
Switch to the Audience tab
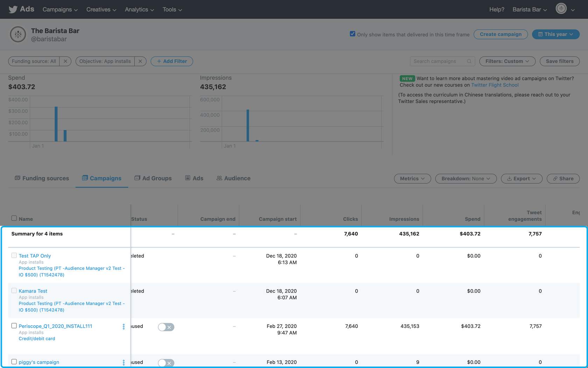click(233, 178)
